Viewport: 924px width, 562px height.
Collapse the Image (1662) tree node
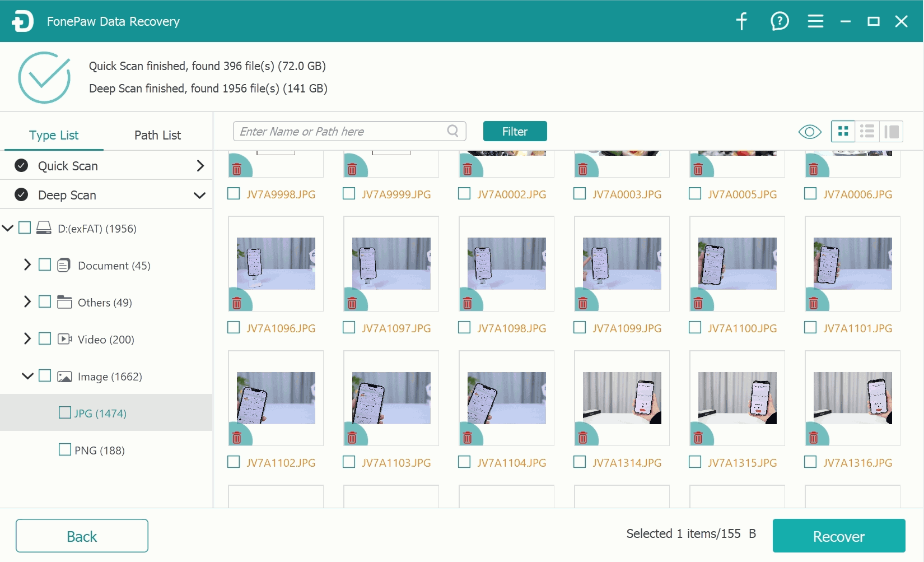tap(27, 375)
